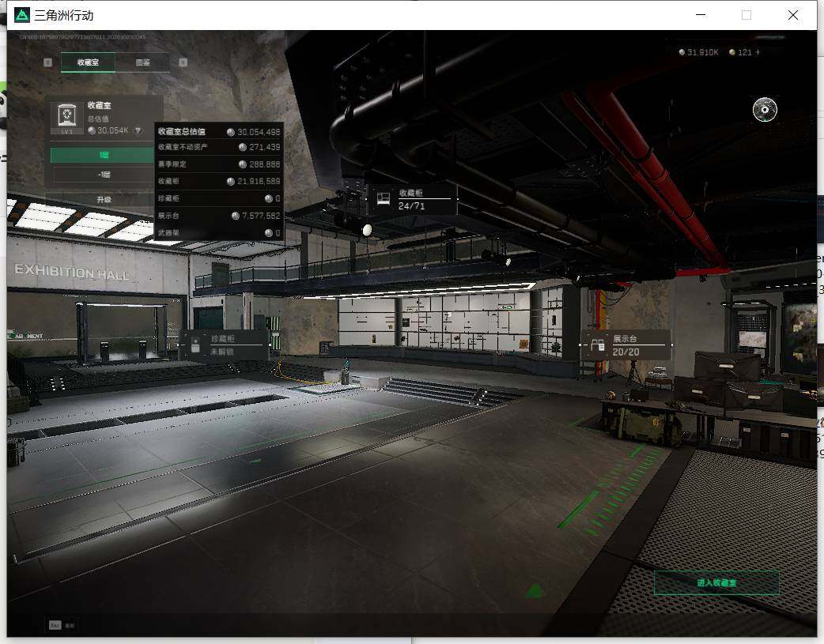This screenshot has height=644, width=824.
Task: Open the 收藏柜 24/71 marker
Action: pyautogui.click(x=412, y=199)
